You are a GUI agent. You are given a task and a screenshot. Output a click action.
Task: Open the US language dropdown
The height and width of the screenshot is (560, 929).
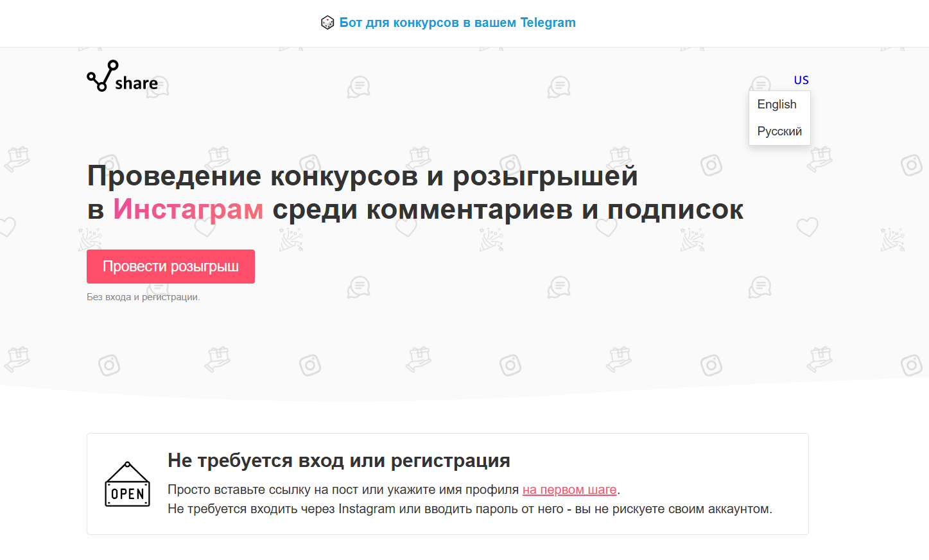pos(801,80)
